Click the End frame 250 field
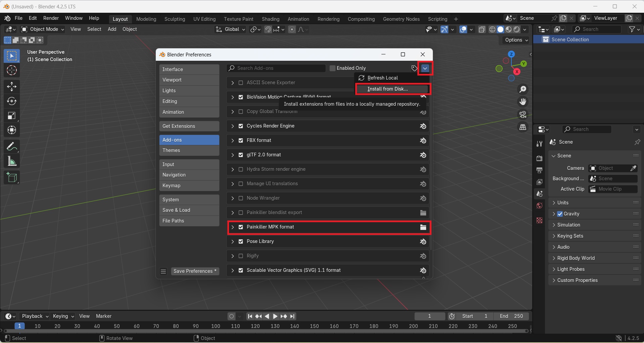 click(x=511, y=316)
